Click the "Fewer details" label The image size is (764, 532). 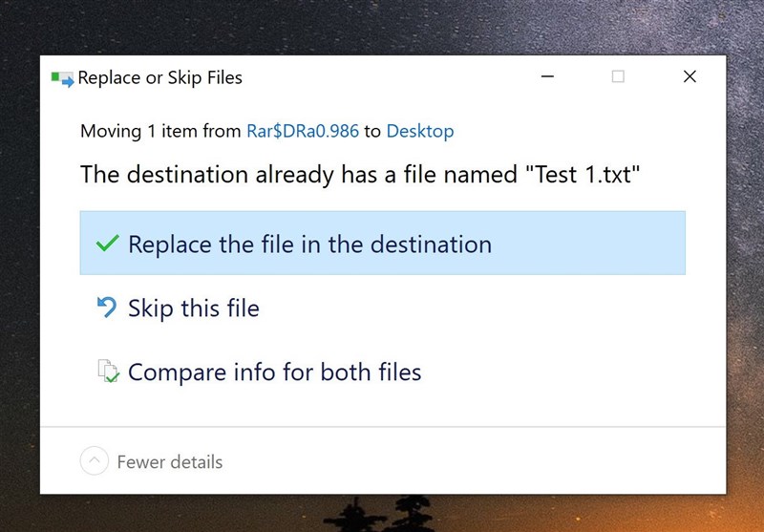pos(169,461)
